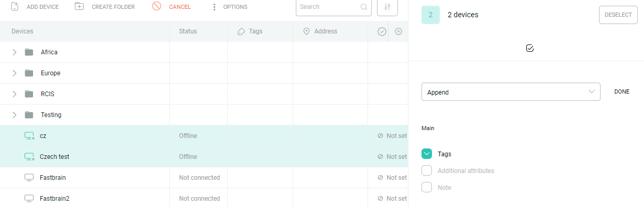The image size is (644, 207).
Task: Select the Fastbrain device name
Action: click(53, 178)
